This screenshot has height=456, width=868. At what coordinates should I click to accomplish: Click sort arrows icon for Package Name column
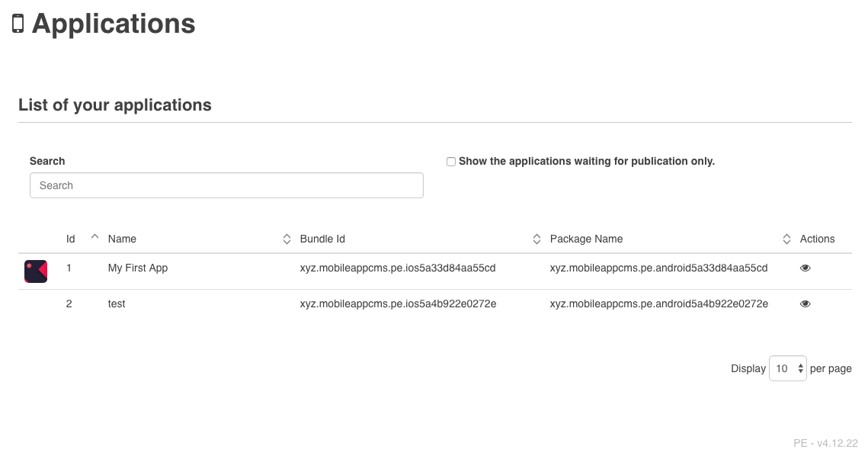(786, 239)
